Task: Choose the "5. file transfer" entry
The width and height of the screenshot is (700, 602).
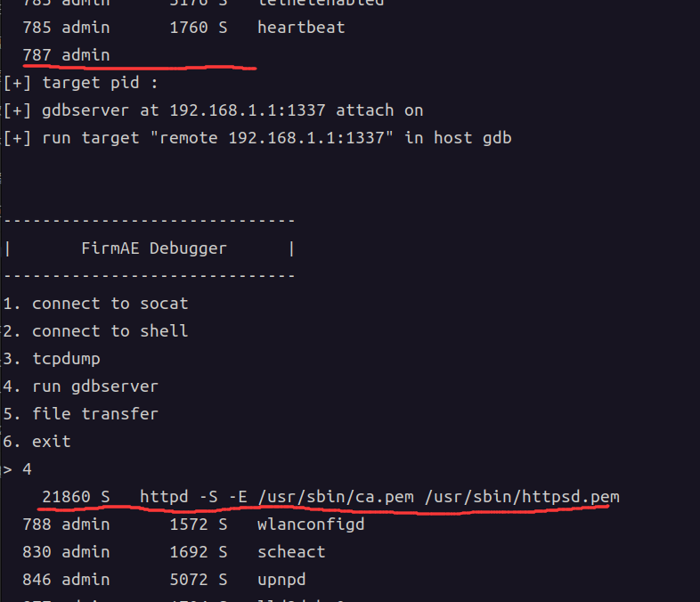Action: click(81, 414)
